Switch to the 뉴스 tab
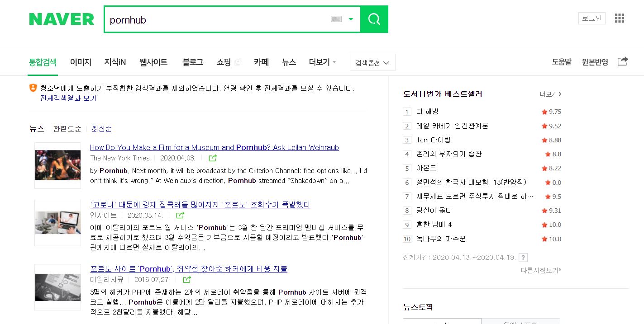 click(289, 62)
